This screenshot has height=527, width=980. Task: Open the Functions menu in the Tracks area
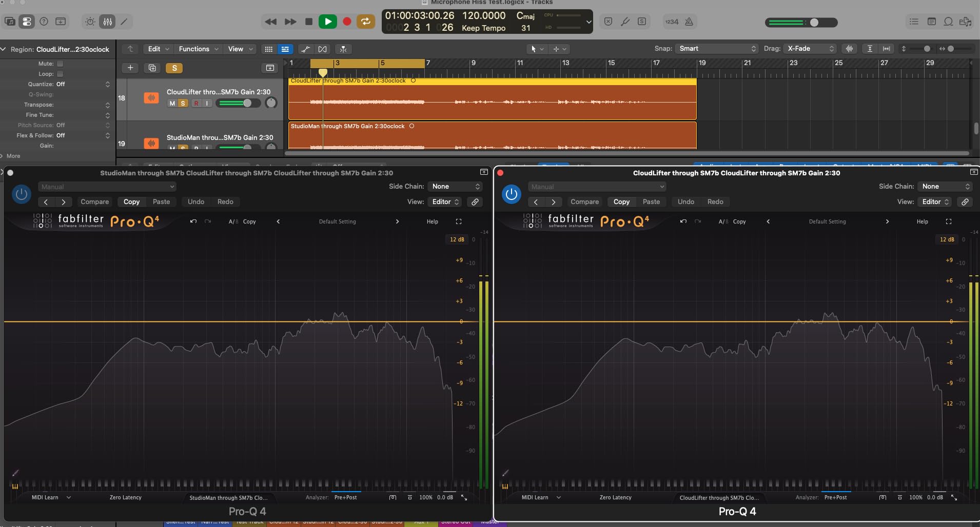point(198,49)
